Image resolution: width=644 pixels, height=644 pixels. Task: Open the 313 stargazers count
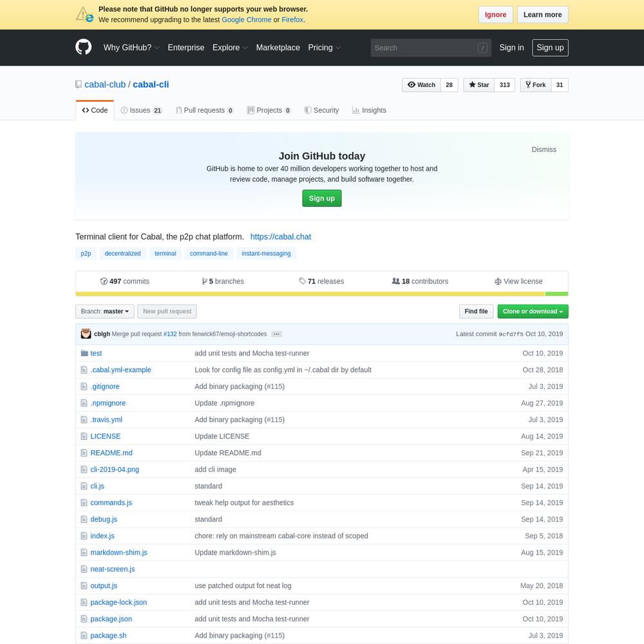click(x=505, y=85)
